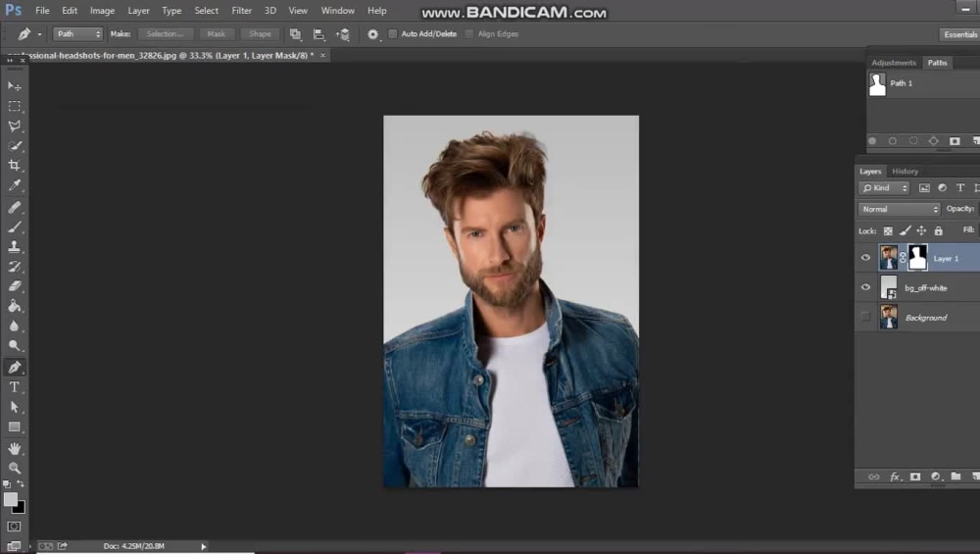
Task: Toggle lock transparent pixels
Action: [x=888, y=230]
